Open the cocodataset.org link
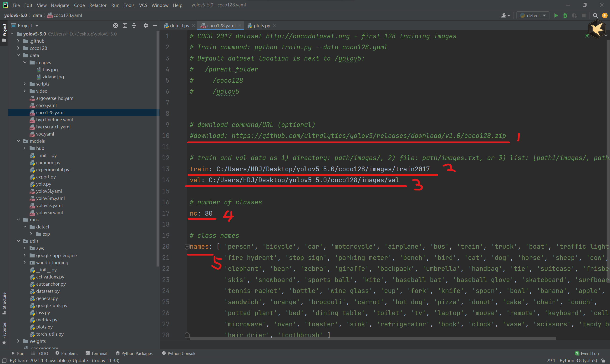Screen dimensions: 610x364 pyautogui.click(x=308, y=36)
